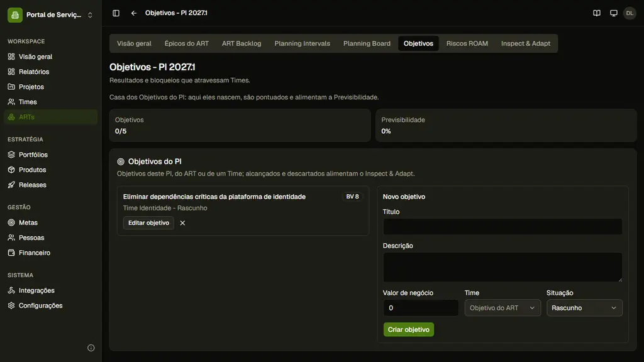
Task: Switch to the Planning Board tab
Action: tap(367, 43)
